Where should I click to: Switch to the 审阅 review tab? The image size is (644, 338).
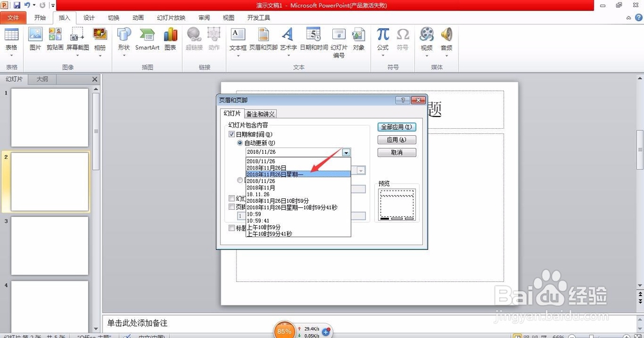point(204,17)
